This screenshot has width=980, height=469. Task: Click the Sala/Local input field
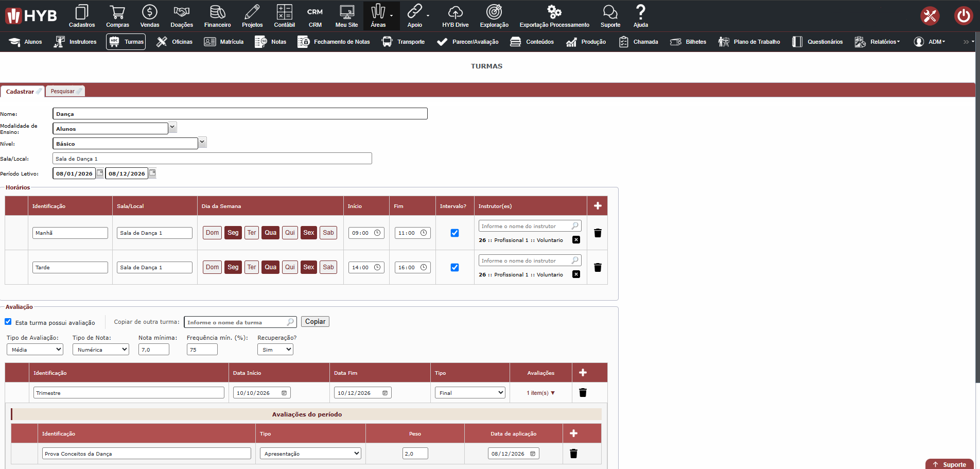pos(212,159)
